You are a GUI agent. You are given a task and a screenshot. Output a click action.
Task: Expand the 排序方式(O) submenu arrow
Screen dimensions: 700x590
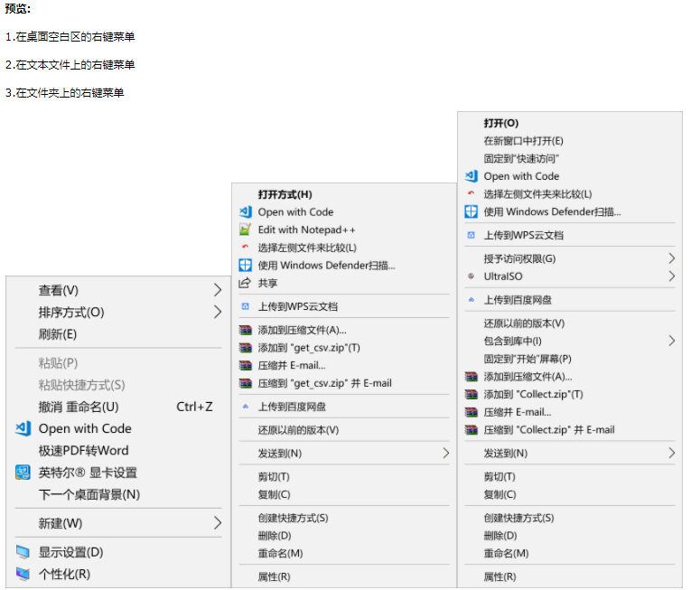[218, 312]
